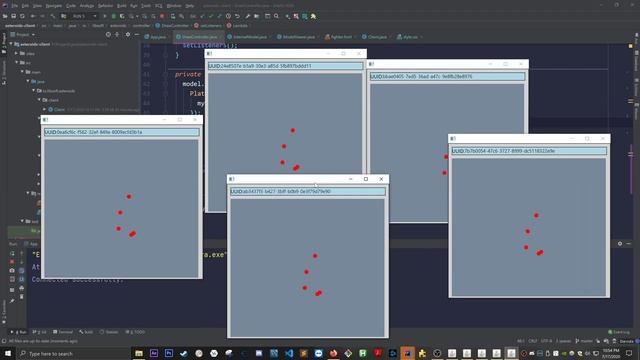Image resolution: width=640 pixels, height=360 pixels.
Task: Open Visual Studio Code from the taskbar
Action: point(289,353)
